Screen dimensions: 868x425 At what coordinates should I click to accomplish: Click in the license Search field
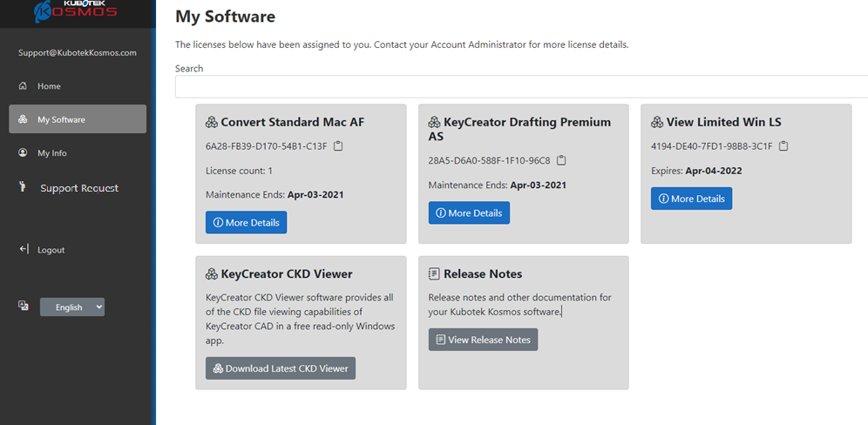[x=521, y=87]
